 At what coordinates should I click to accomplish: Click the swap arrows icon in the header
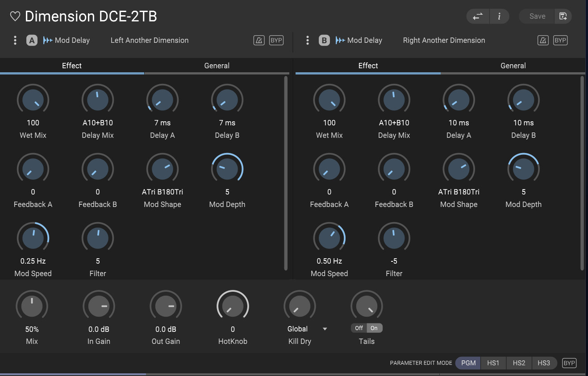click(x=478, y=17)
